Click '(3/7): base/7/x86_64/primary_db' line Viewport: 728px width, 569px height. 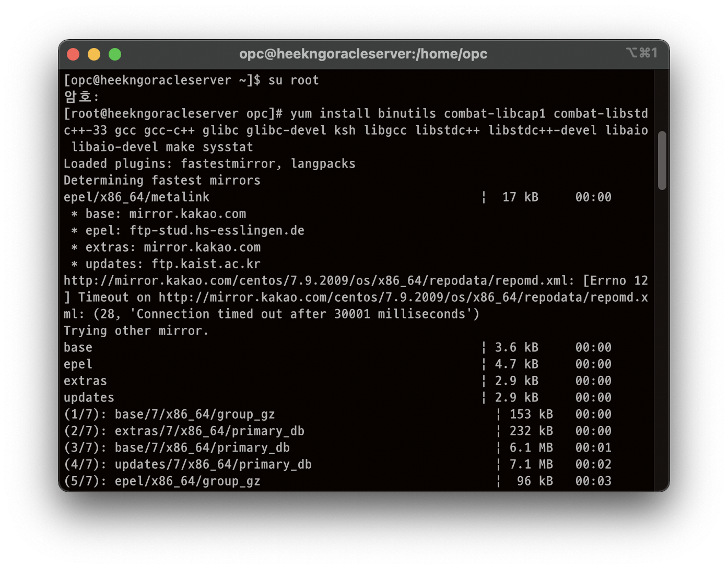click(177, 448)
